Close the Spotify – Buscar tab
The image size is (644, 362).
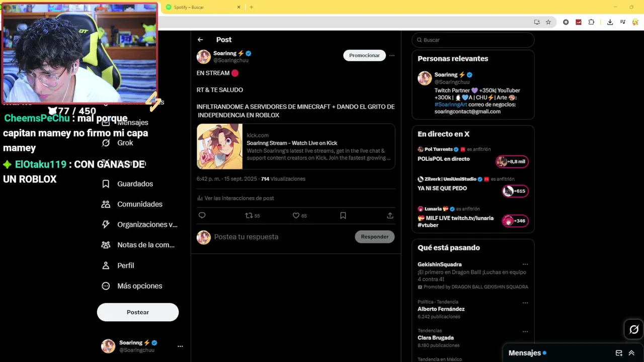(239, 7)
